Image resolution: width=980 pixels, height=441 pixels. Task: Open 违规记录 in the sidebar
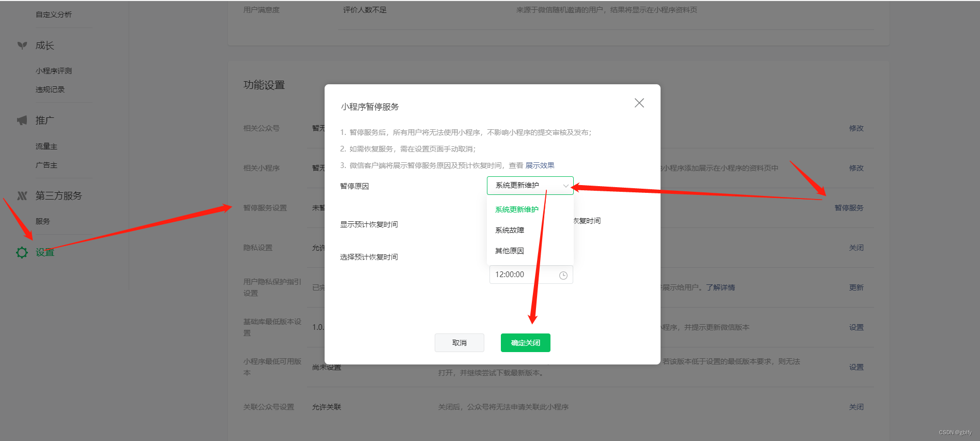pos(50,89)
